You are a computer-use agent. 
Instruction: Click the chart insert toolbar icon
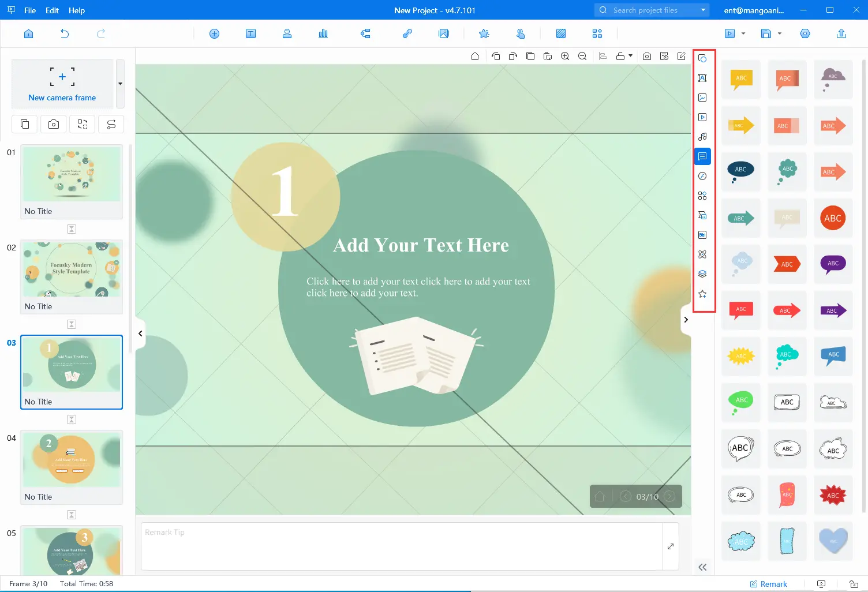323,33
